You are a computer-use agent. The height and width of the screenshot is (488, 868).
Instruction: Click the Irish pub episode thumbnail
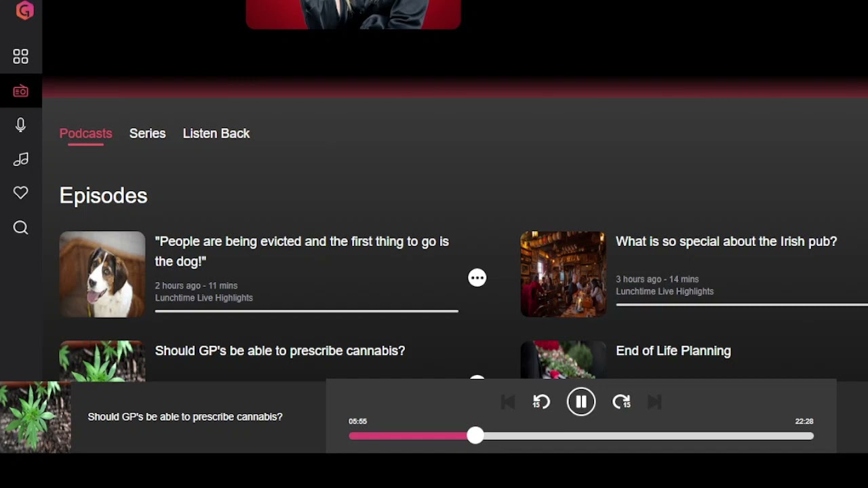(x=563, y=274)
